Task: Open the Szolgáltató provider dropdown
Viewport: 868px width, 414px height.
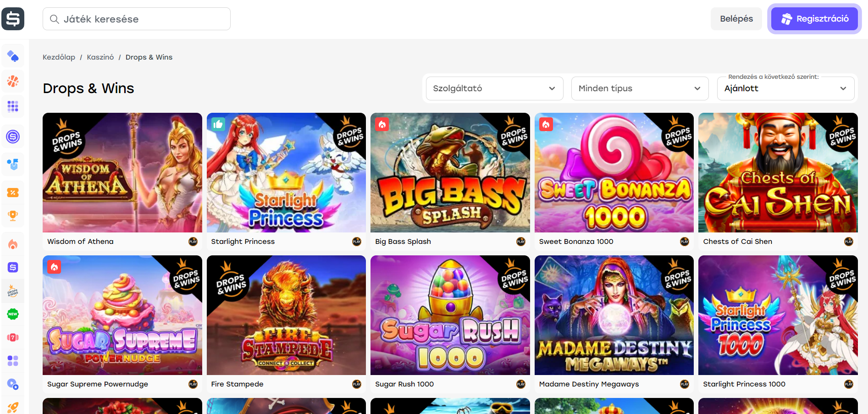Action: 494,88
